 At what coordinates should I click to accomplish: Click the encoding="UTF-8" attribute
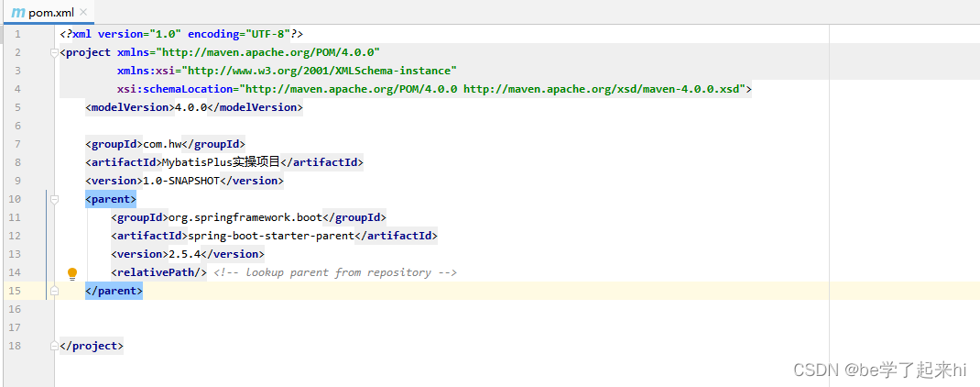click(239, 34)
